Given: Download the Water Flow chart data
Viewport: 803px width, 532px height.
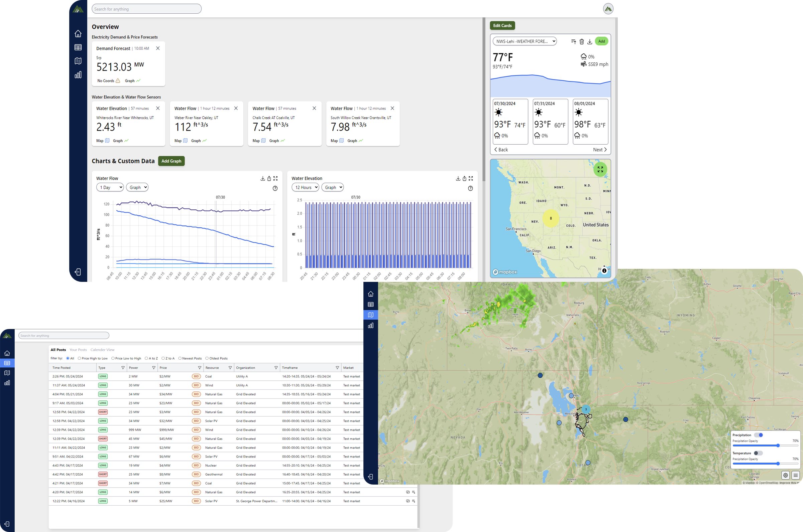Looking at the screenshot, I should 262,178.
